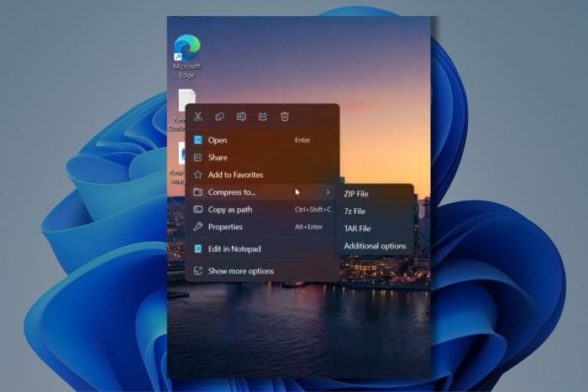The image size is (588, 392).
Task: Click the Delete trash icon
Action: point(285,117)
